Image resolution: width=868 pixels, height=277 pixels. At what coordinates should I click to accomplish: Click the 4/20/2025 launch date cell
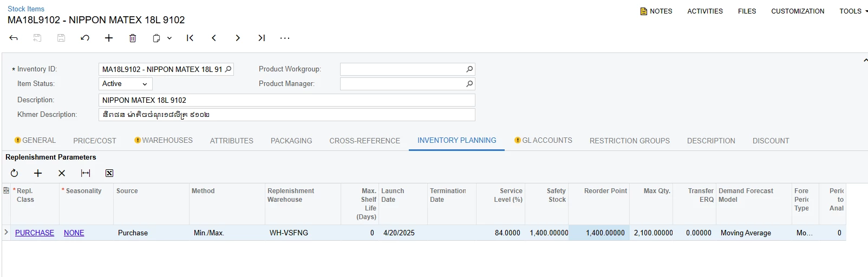(403, 233)
